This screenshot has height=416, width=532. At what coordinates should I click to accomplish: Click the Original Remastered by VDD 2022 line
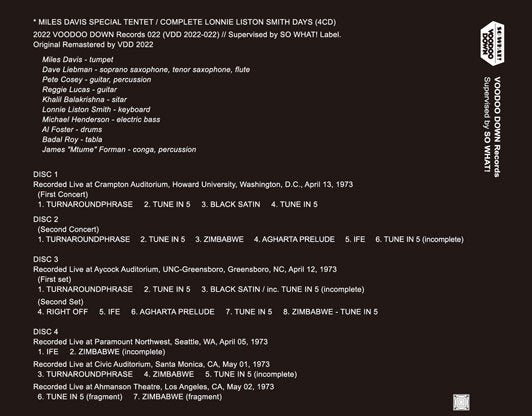tap(93, 44)
